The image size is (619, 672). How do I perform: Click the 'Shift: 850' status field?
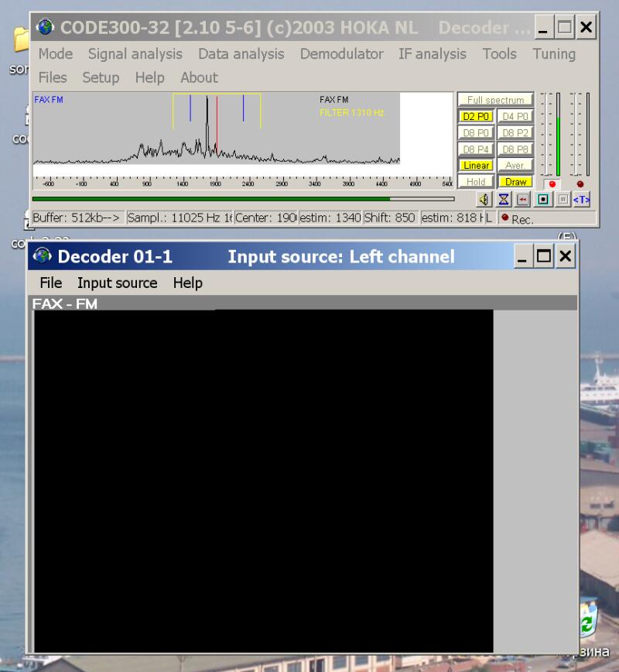(x=391, y=218)
